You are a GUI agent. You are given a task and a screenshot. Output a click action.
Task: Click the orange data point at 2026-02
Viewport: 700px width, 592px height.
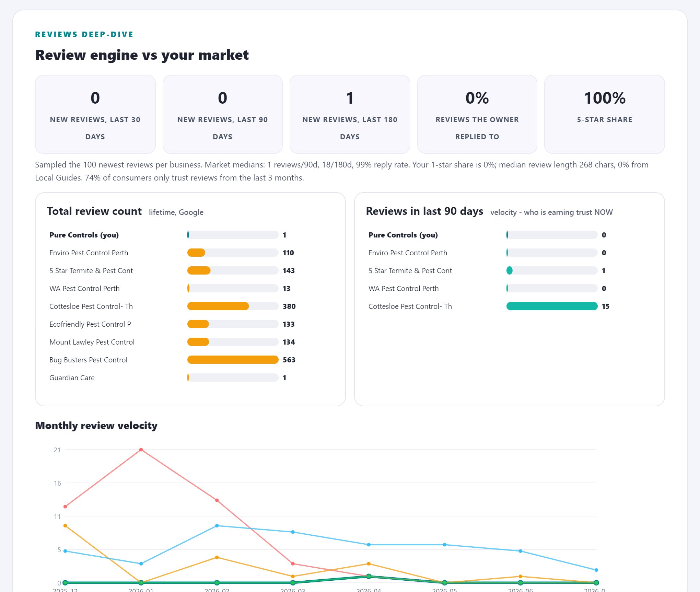[x=217, y=557]
